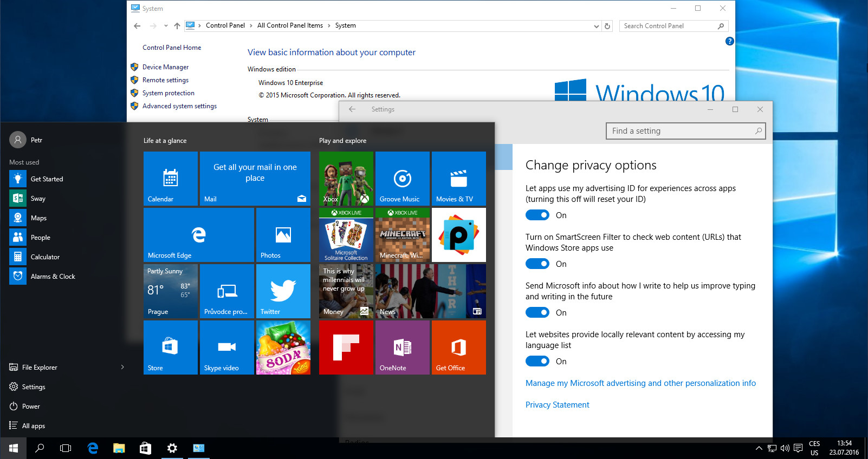868x459 pixels.
Task: Open Device Manager link
Action: tap(165, 67)
